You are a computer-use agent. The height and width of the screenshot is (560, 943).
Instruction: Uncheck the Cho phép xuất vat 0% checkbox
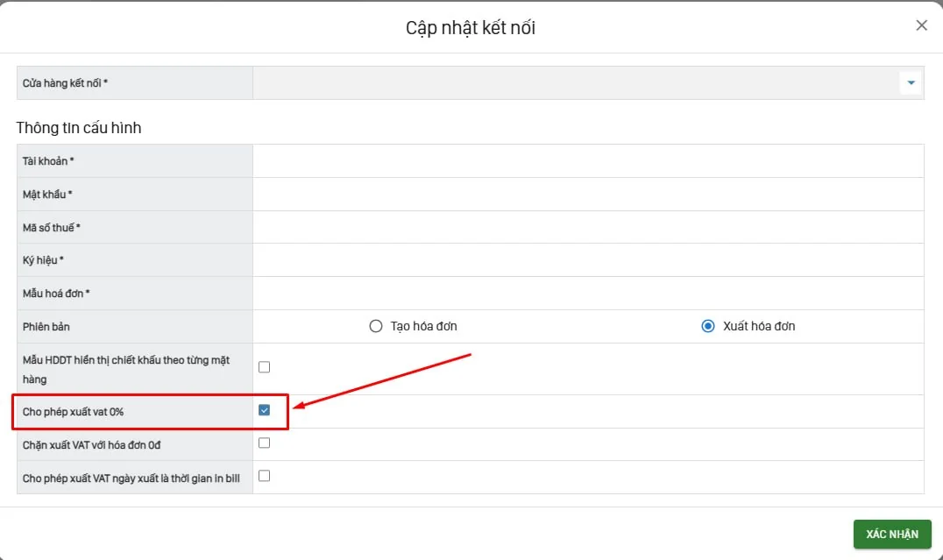tap(264, 410)
